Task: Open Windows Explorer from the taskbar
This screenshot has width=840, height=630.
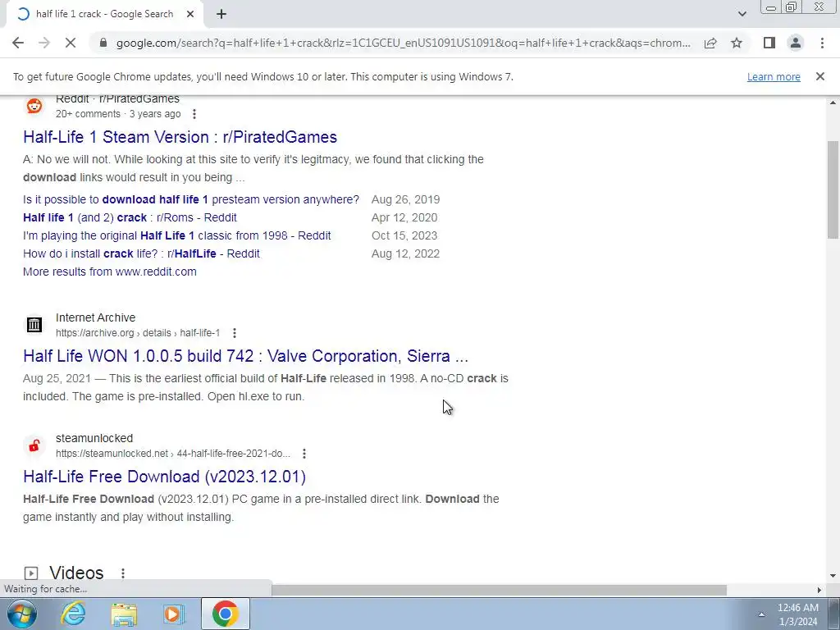Action: 124,614
